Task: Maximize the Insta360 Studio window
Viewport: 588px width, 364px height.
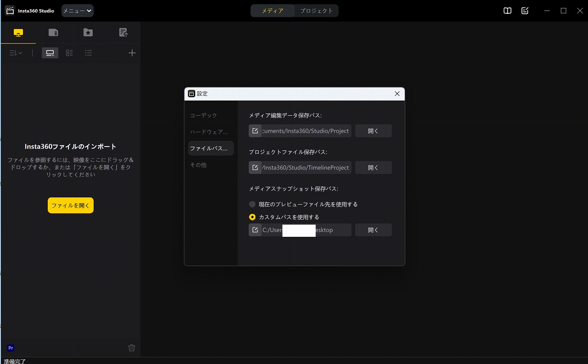Action: point(564,11)
